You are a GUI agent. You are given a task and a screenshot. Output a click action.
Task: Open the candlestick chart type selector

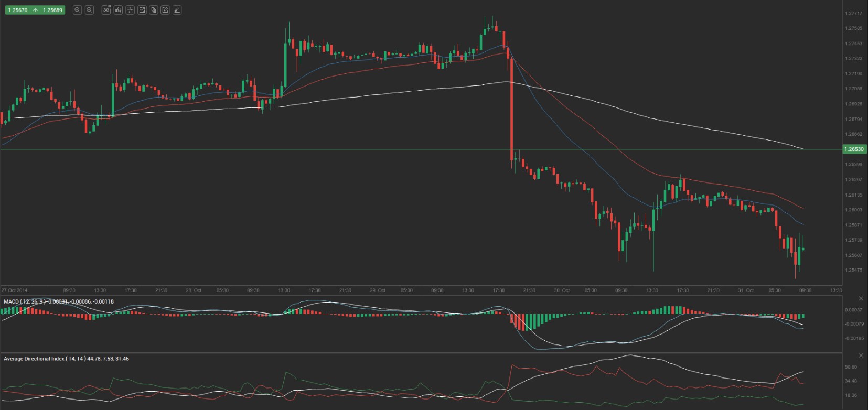(118, 10)
